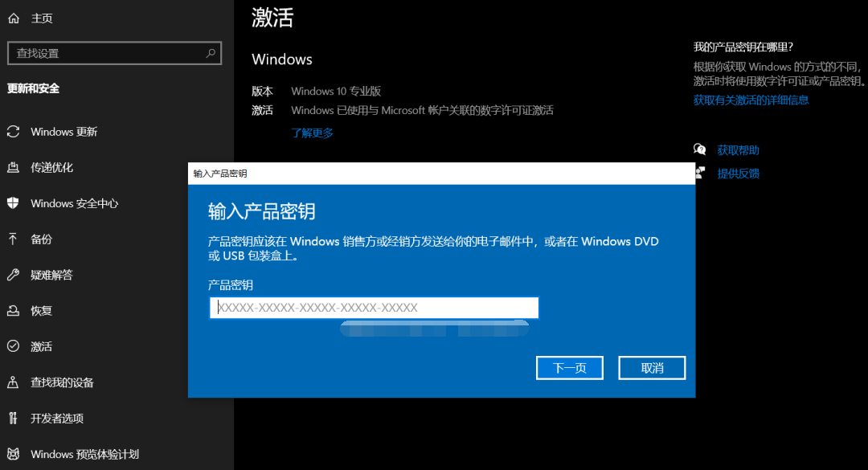Click the 开发者选项 tools icon
Screen dimensions: 868x470
pos(14,418)
